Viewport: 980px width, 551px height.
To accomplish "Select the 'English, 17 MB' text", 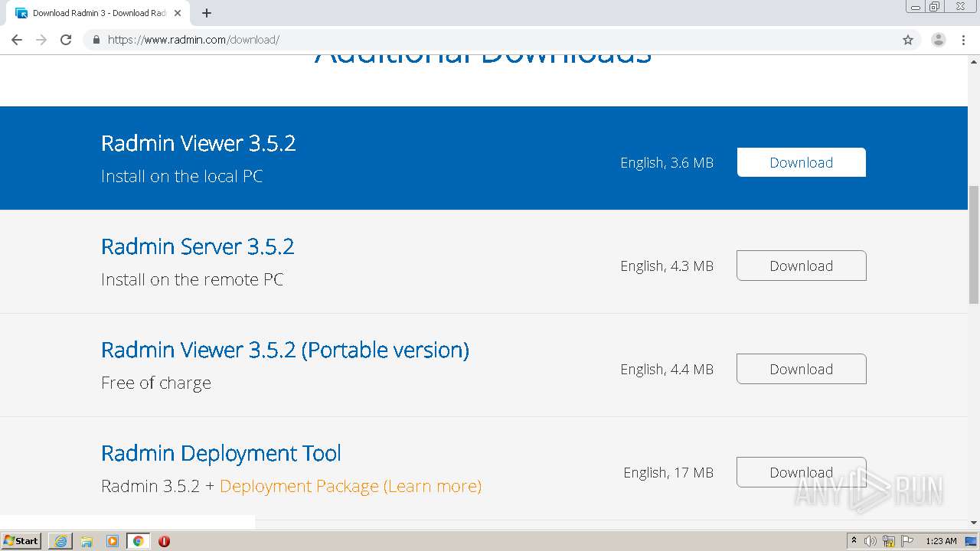I will coord(668,473).
